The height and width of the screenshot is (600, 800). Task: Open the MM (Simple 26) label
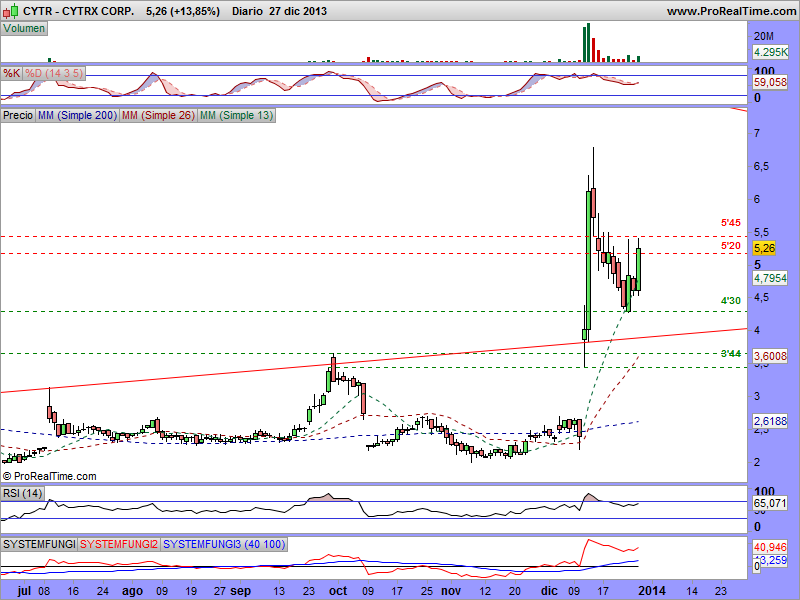point(158,115)
